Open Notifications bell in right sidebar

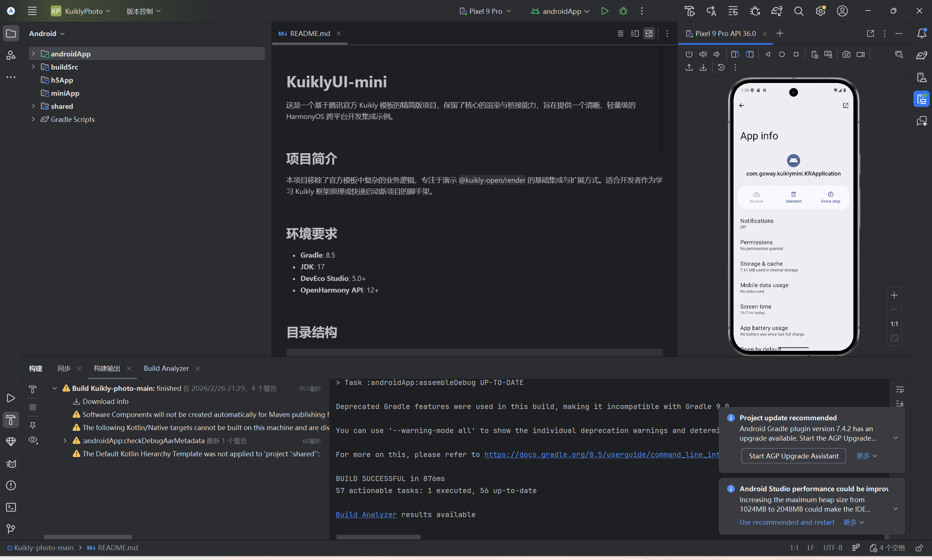click(x=921, y=33)
